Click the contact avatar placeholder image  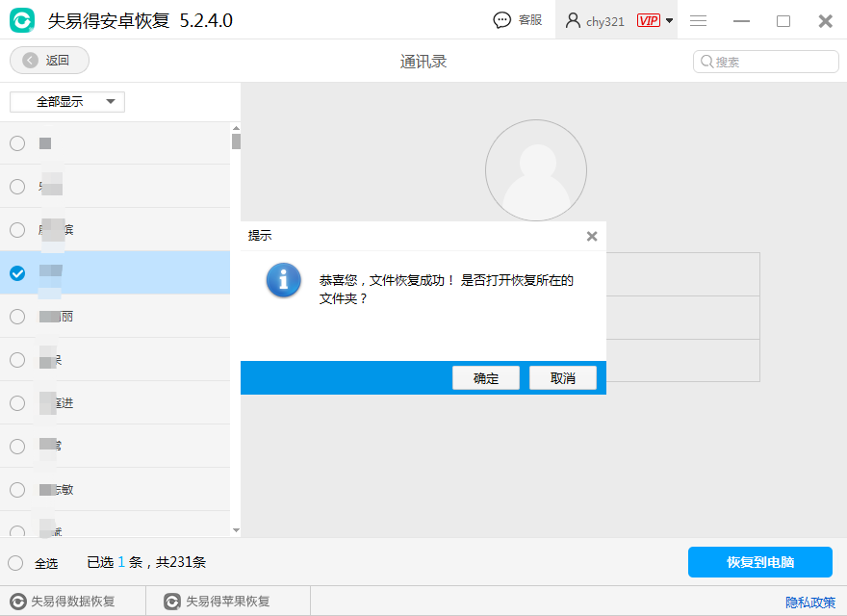(536, 170)
